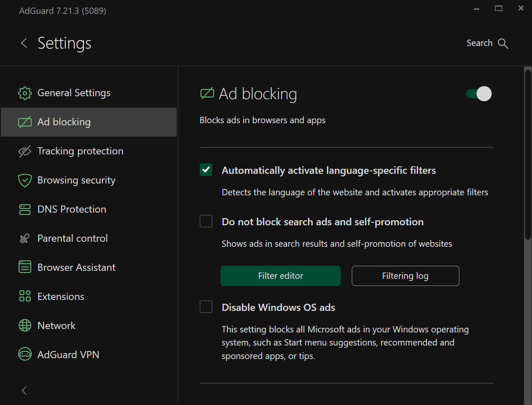Turn off the Ad blocking switch
Screen dimensions: 532x405
pyautogui.click(x=479, y=94)
